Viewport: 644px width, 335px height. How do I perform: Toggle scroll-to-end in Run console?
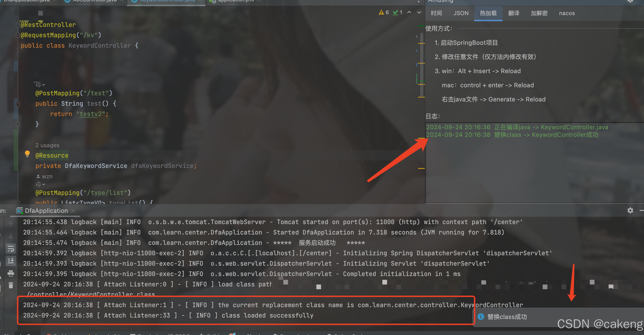coord(11,261)
